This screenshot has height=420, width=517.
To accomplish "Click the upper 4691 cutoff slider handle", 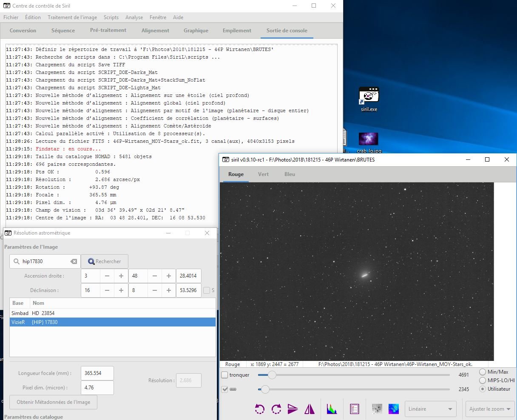I will [x=272, y=375].
